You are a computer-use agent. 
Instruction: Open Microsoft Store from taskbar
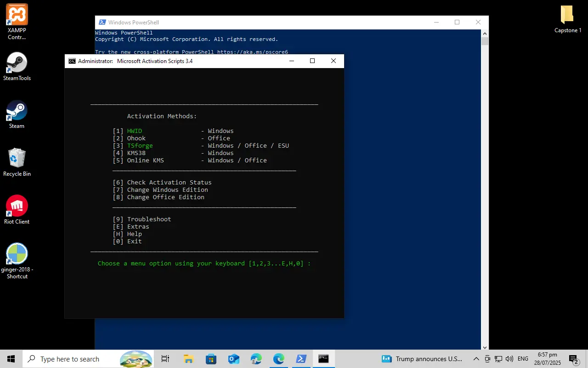211,359
